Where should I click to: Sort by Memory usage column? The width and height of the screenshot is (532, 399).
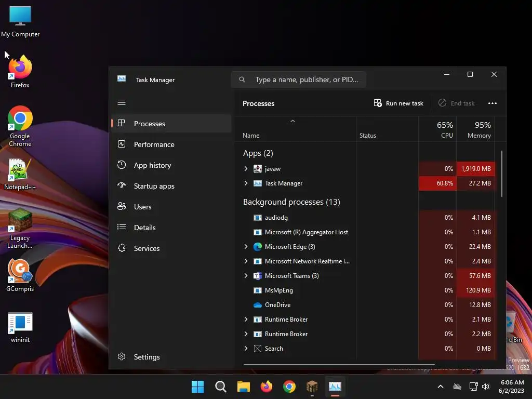click(475, 129)
